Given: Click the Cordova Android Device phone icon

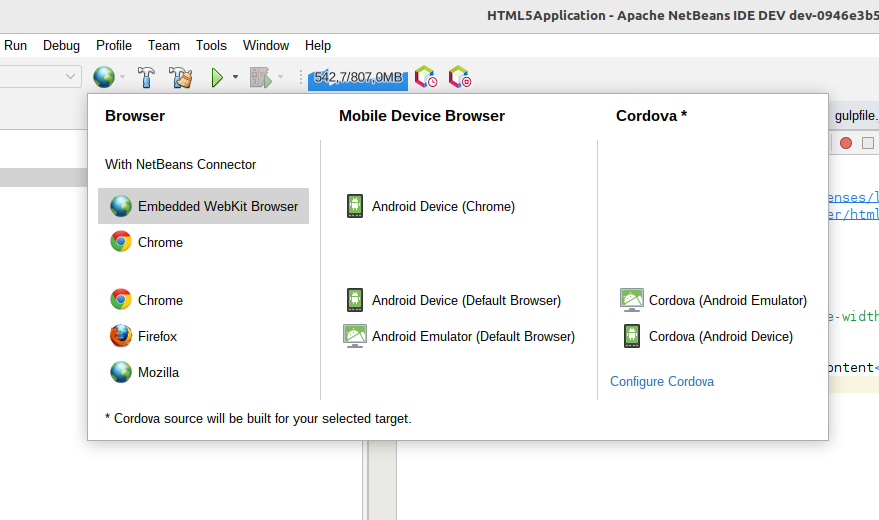Looking at the screenshot, I should (632, 336).
